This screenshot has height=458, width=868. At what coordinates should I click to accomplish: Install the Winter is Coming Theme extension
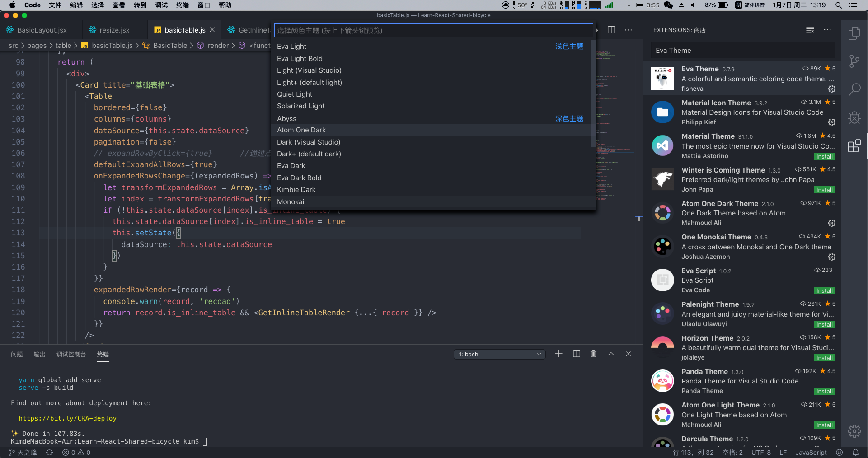[x=824, y=190]
